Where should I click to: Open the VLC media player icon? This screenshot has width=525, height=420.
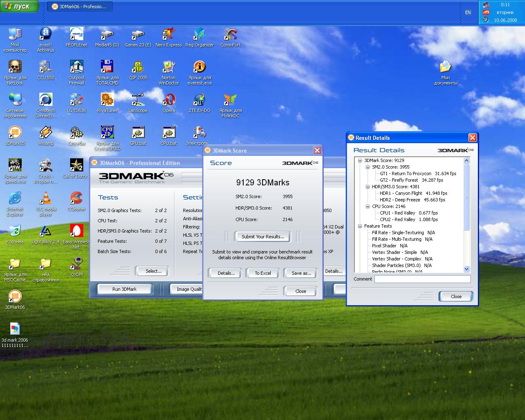pos(46,204)
